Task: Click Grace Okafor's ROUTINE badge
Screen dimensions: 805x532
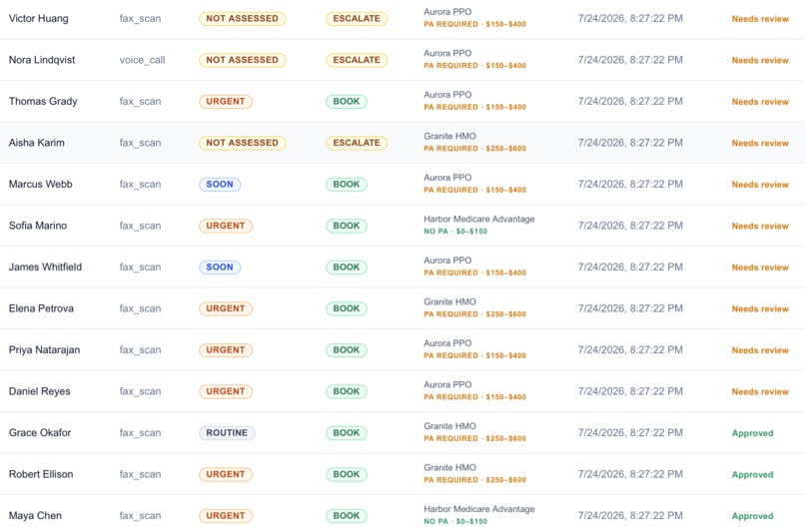Action: coord(227,433)
